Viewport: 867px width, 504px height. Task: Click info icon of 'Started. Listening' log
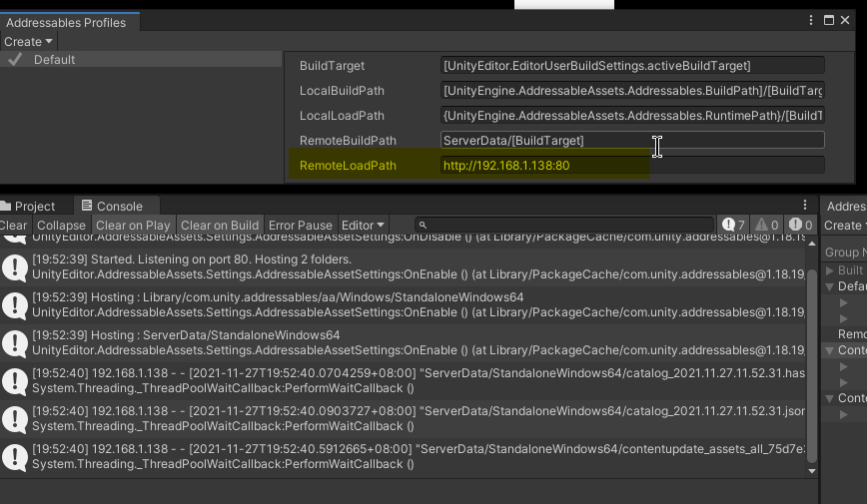click(15, 267)
